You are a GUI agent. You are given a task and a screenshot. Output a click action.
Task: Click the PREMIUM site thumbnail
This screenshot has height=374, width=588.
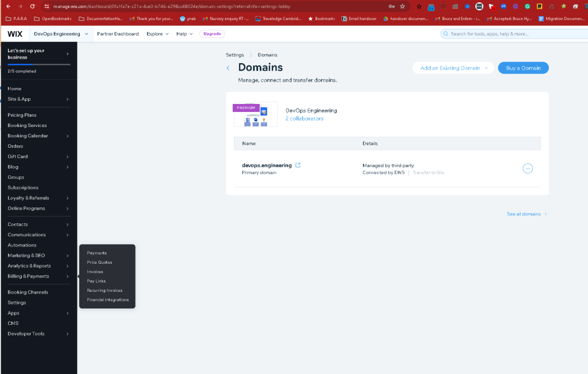click(255, 114)
